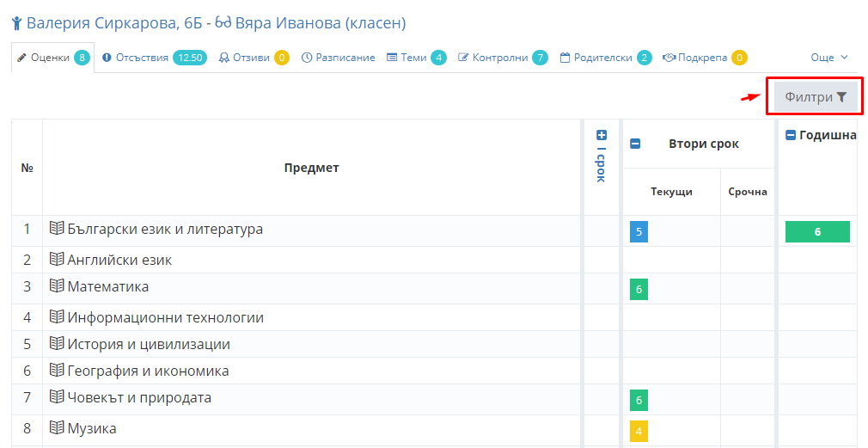This screenshot has width=868, height=448.
Task: Collapse the Годишна column with minus icon
Action: [x=791, y=135]
